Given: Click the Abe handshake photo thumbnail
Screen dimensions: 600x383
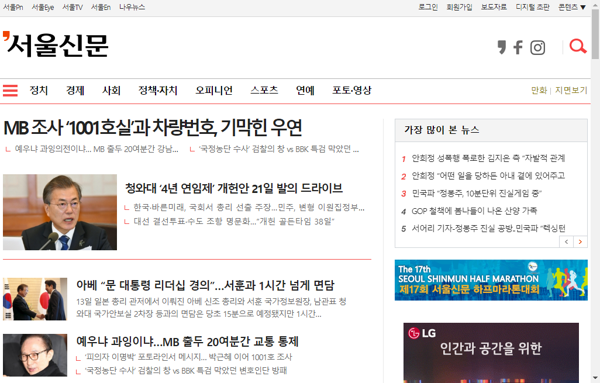Looking at the screenshot, I should coord(35,299).
